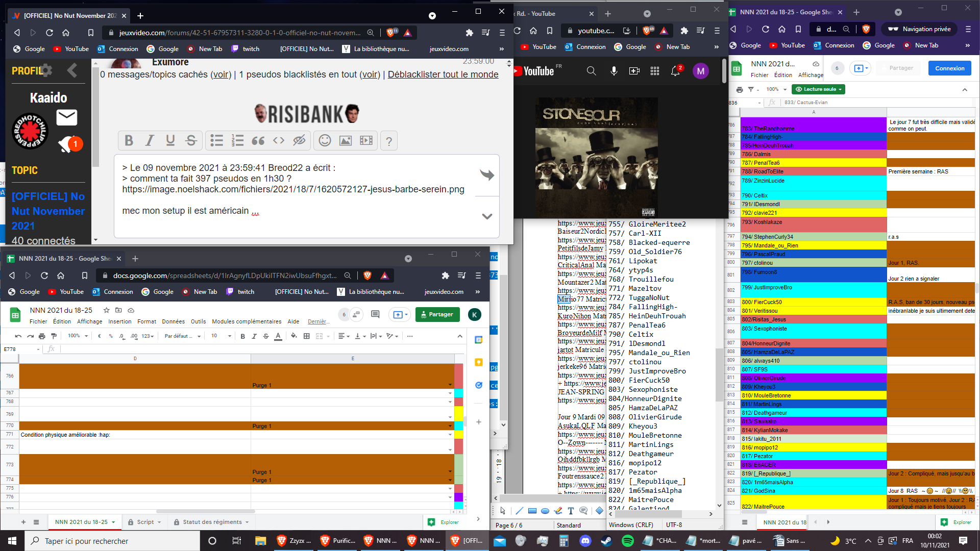Open Spotify from the Windows taskbar
980x551 pixels.
[x=628, y=541]
